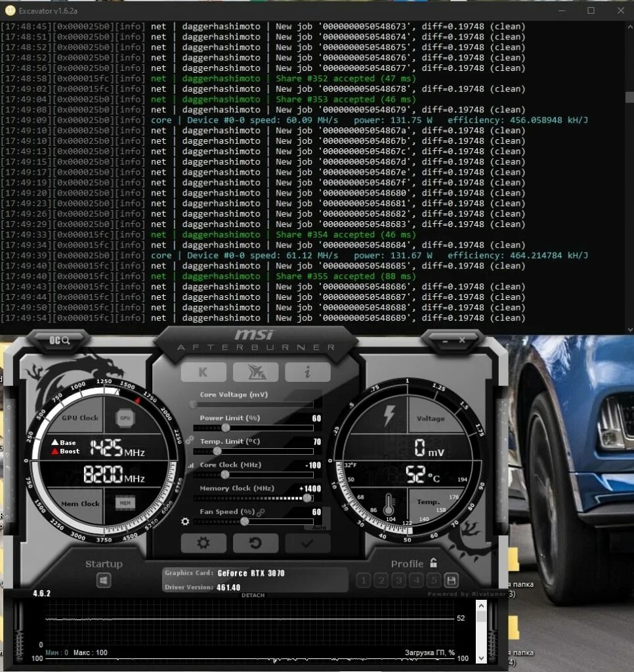Open the Kombustor K button
The image size is (634, 672).
point(203,372)
